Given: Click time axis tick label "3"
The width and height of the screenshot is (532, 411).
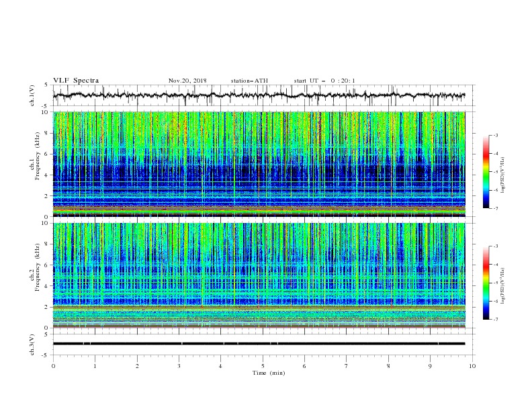Looking at the screenshot, I should [179, 366].
